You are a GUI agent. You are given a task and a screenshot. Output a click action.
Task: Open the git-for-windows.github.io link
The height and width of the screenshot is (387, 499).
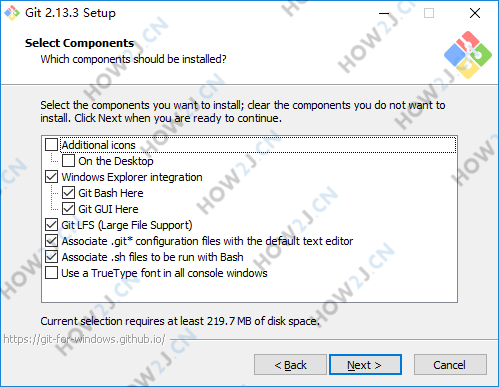84,339
